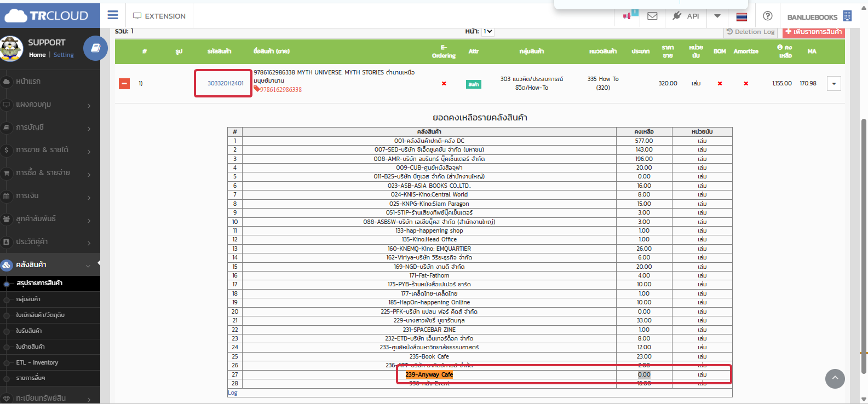Click the blue book manual icon

[x=95, y=48]
